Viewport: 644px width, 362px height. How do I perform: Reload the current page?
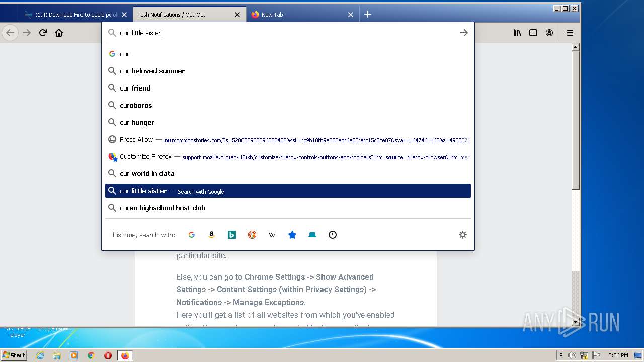pyautogui.click(x=43, y=33)
